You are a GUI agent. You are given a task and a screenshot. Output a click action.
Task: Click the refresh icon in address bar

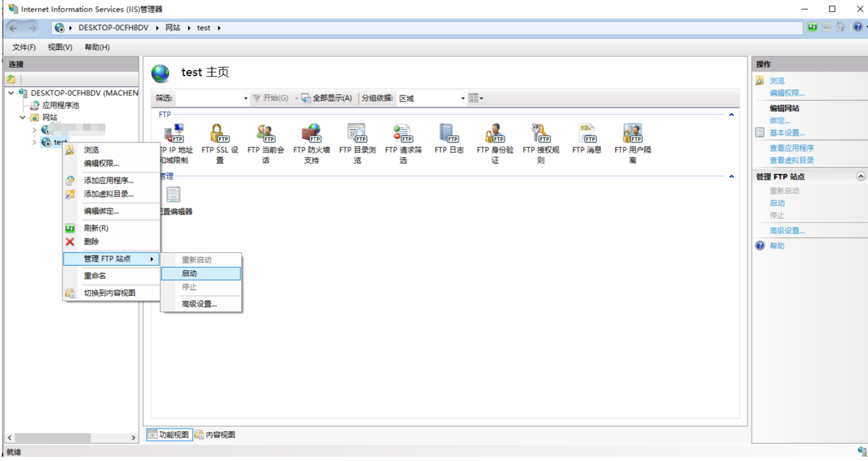[x=812, y=27]
